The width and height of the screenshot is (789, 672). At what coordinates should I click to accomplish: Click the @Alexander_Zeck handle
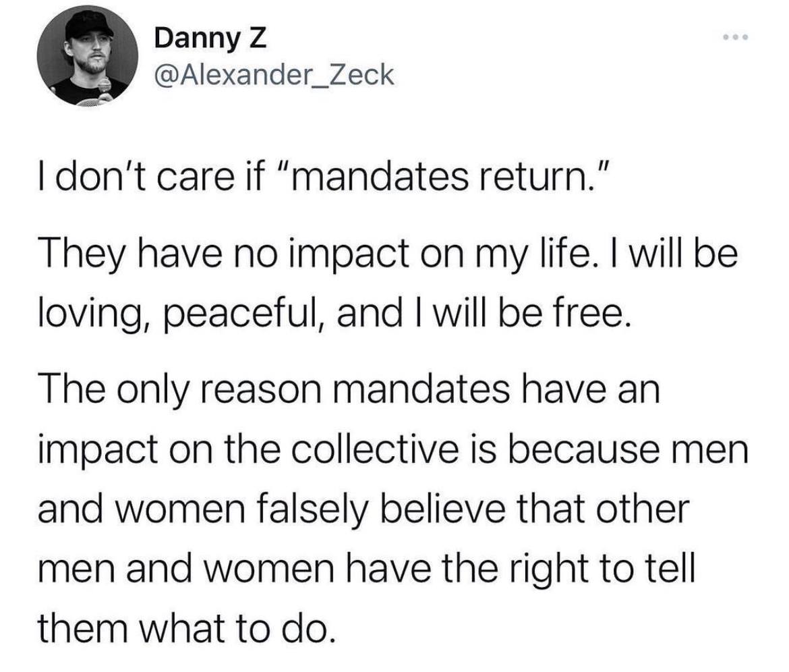[274, 74]
